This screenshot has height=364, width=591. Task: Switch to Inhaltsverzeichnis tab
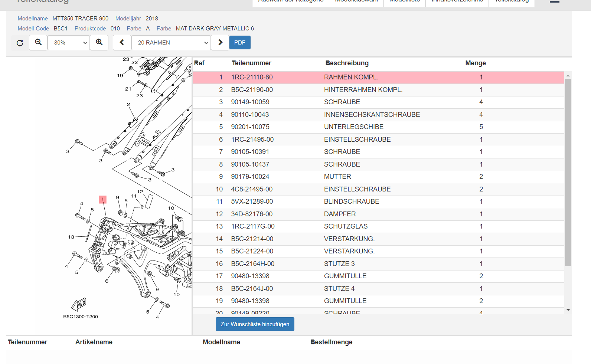[457, 2]
